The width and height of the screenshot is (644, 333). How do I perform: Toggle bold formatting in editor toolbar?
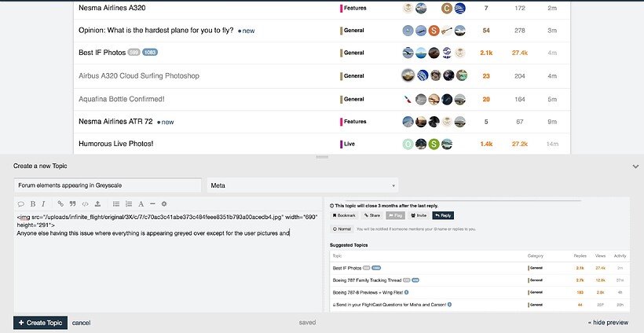pos(32,203)
